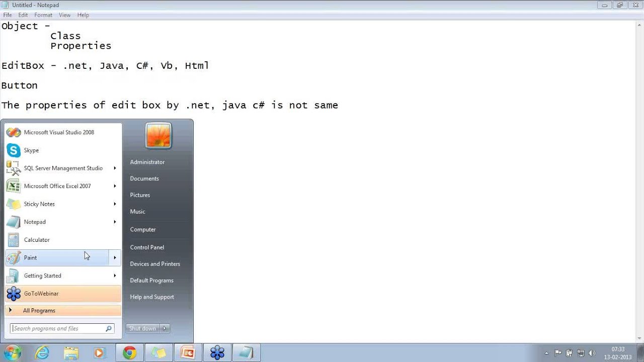The image size is (644, 362).
Task: Expand SQL Server Management Studio jump list arrow
Action: tap(115, 168)
